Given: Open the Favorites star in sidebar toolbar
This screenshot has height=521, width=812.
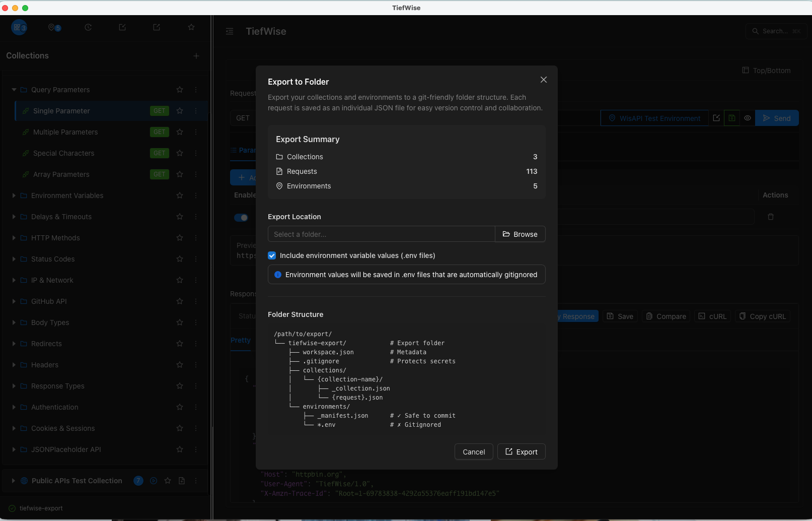Looking at the screenshot, I should pyautogui.click(x=191, y=27).
